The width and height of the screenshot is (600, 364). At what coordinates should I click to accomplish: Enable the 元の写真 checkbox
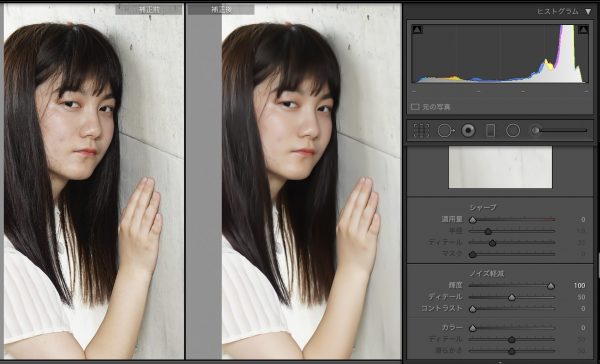[415, 107]
